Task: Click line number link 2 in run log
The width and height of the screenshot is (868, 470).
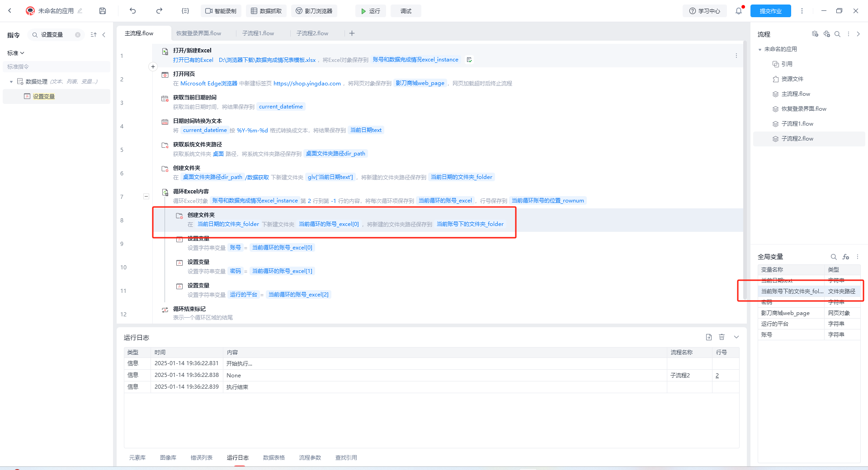Action: tap(717, 376)
